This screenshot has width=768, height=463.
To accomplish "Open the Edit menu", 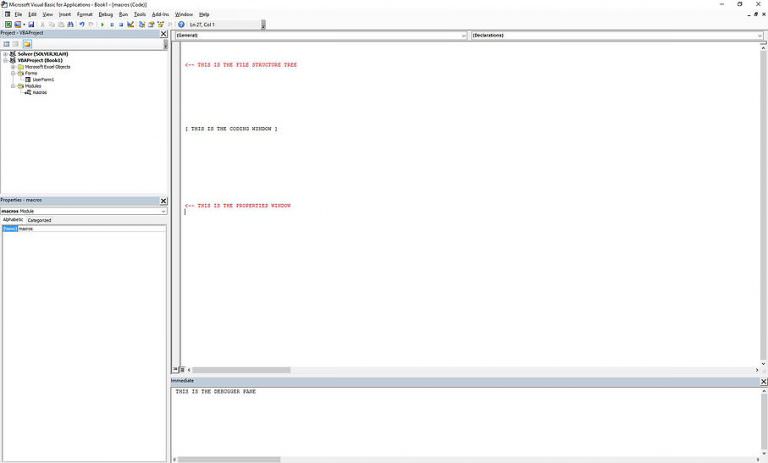I will pos(32,14).
